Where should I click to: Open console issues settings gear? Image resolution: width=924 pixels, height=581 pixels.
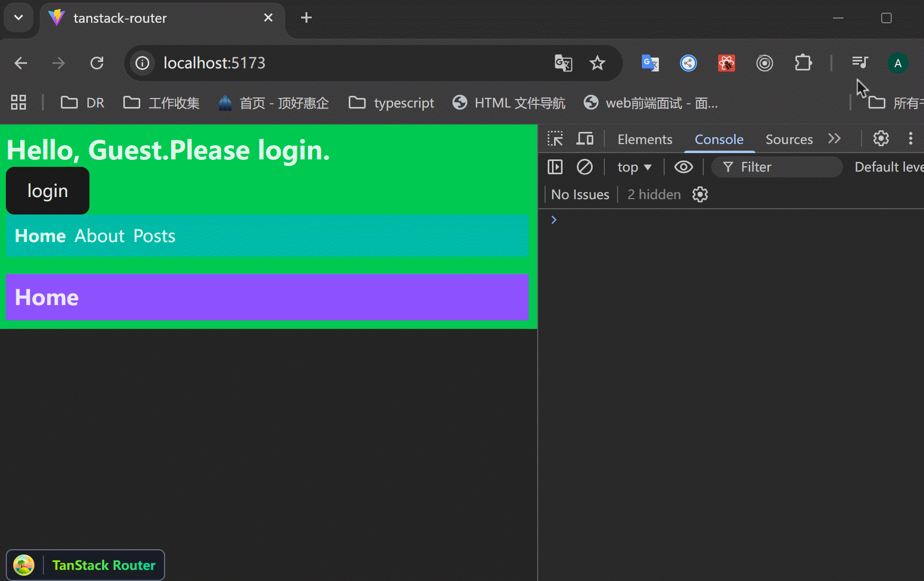[700, 195]
